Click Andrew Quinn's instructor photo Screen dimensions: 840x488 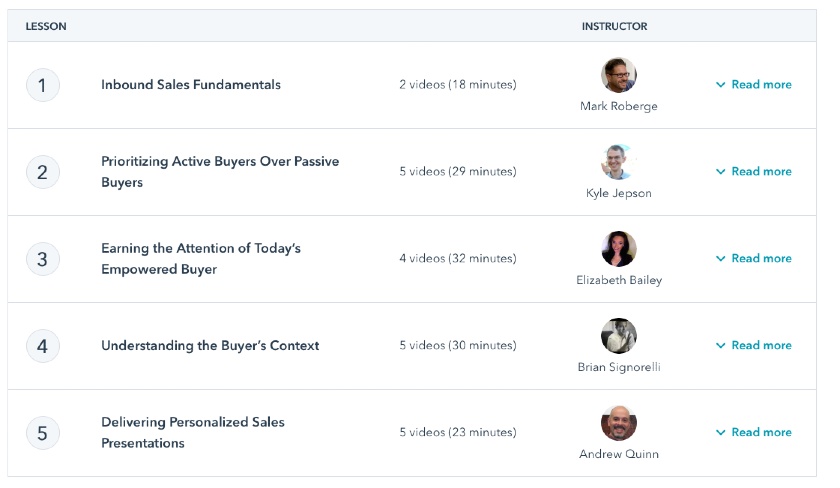(619, 423)
